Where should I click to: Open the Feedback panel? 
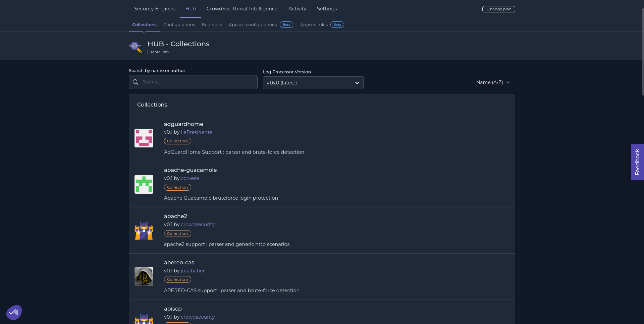(637, 162)
